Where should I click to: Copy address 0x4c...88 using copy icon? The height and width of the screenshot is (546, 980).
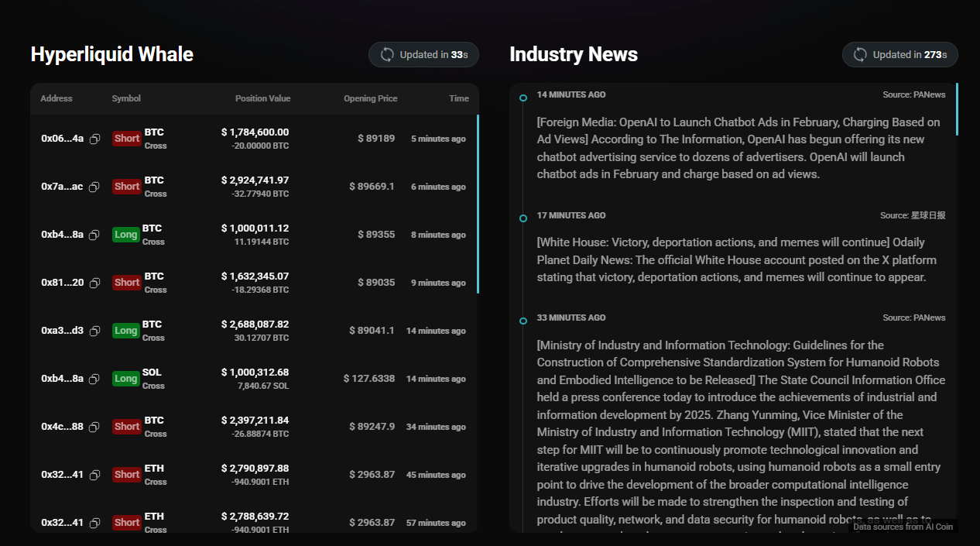pyautogui.click(x=94, y=427)
